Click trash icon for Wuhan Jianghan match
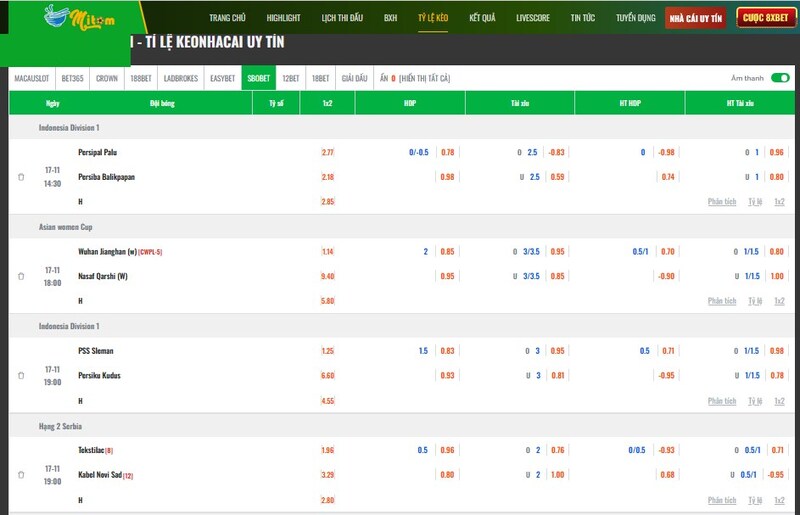The width and height of the screenshot is (800, 515). (x=21, y=276)
